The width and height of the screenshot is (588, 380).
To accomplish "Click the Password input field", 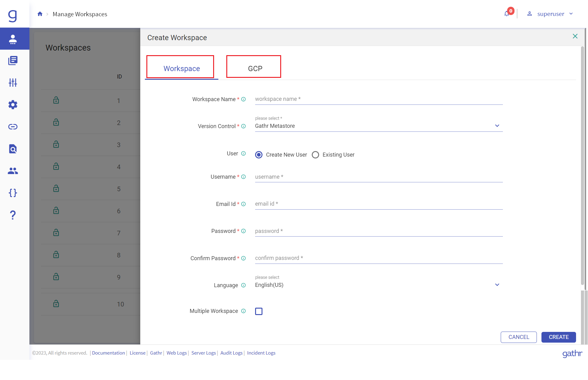I will 379,231.
